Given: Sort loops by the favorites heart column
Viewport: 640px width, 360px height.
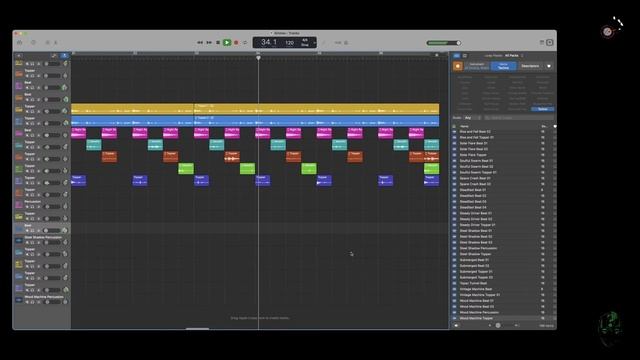Looking at the screenshot, I should tap(554, 126).
